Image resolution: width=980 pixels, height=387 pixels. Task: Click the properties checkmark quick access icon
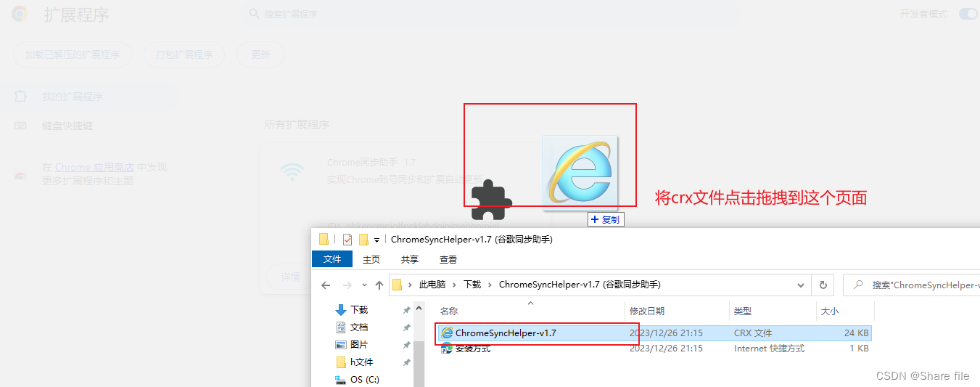[347, 240]
